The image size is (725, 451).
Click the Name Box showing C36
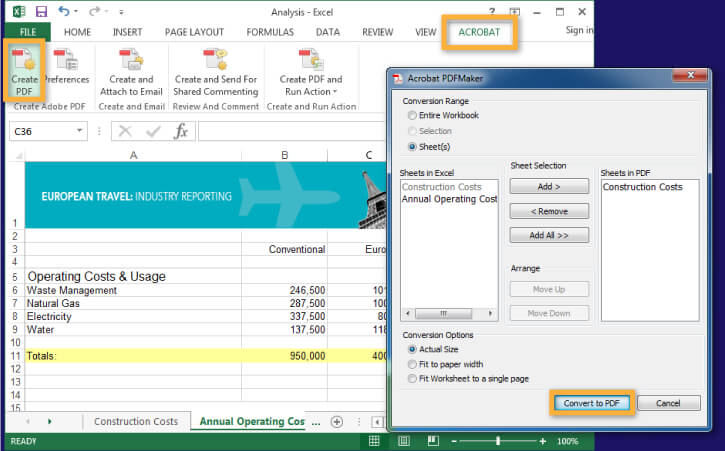click(x=43, y=131)
